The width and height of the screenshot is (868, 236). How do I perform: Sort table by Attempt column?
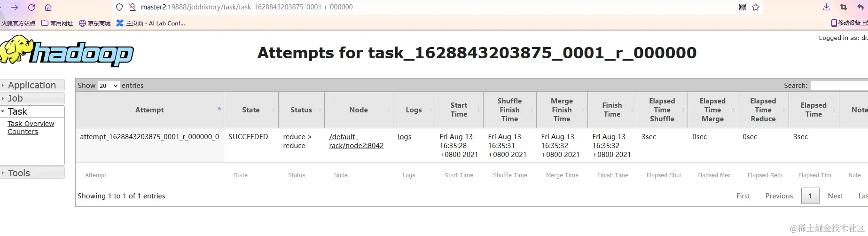pyautogui.click(x=149, y=110)
